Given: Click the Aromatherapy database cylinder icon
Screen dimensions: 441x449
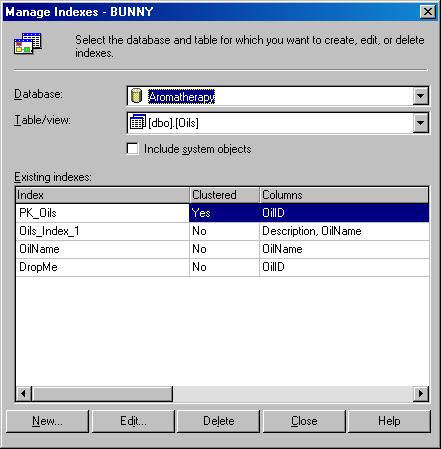Looking at the screenshot, I should tap(136, 96).
